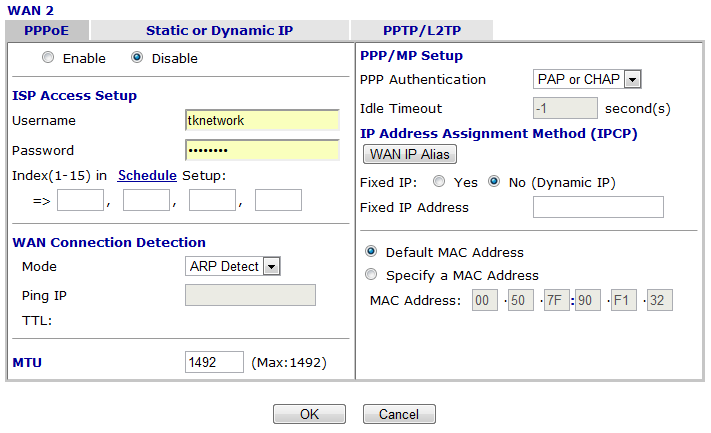Select the Enable radio button
The width and height of the screenshot is (711, 433).
click(49, 58)
